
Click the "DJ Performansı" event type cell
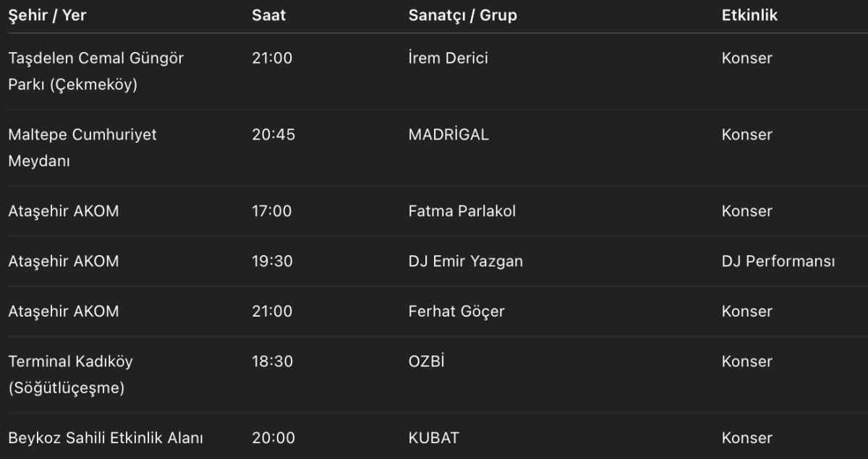tap(778, 261)
